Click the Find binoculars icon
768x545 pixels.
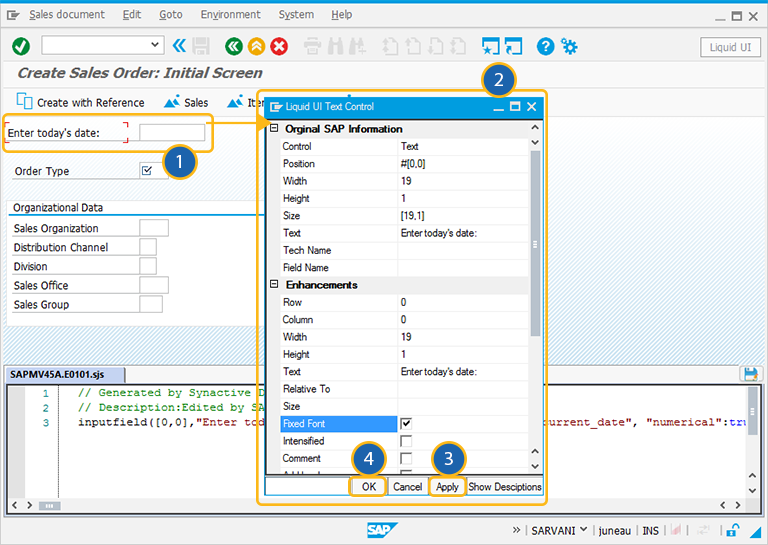point(336,47)
